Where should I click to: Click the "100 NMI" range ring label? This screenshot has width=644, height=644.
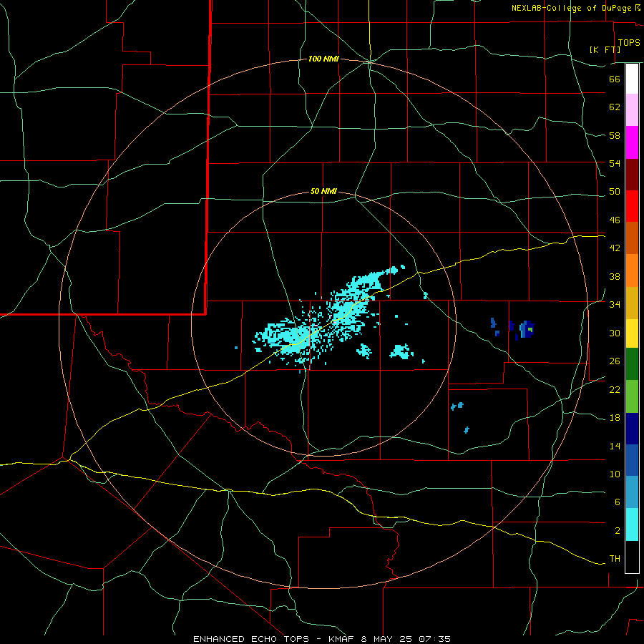click(323, 59)
